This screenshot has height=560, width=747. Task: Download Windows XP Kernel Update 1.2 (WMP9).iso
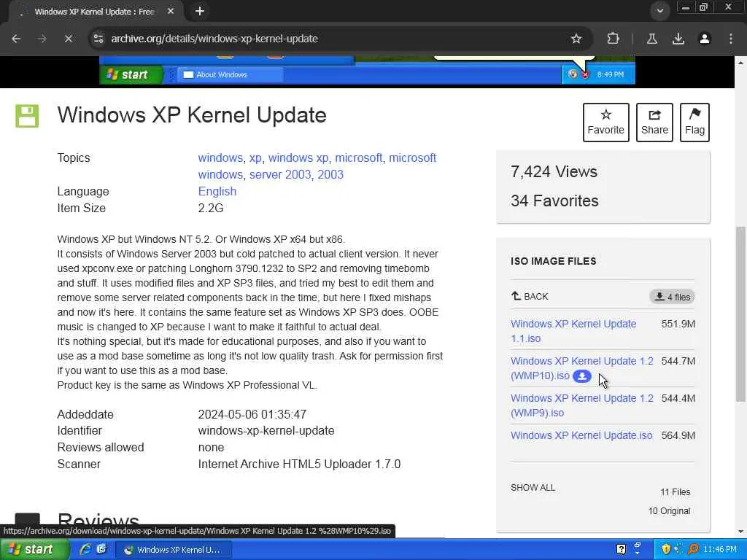[x=581, y=405]
